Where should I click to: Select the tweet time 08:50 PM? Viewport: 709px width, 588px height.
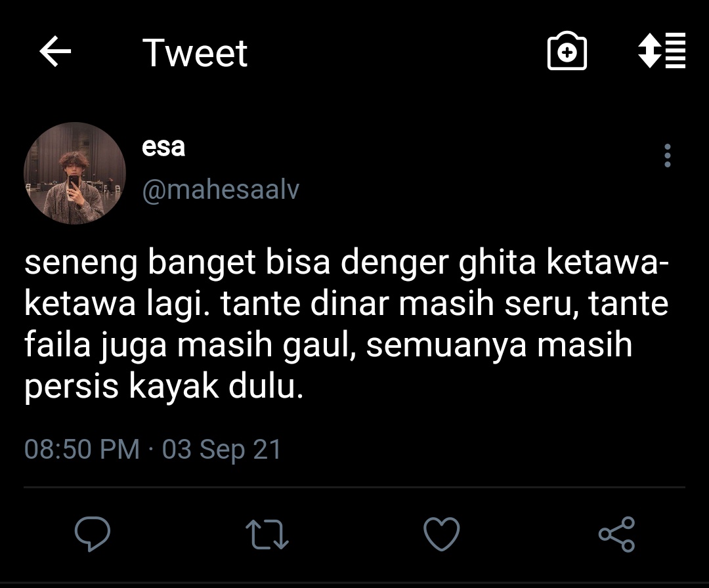click(82, 449)
